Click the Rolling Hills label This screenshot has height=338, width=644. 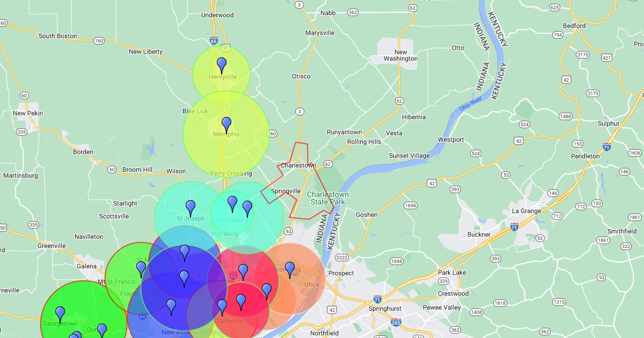point(364,142)
